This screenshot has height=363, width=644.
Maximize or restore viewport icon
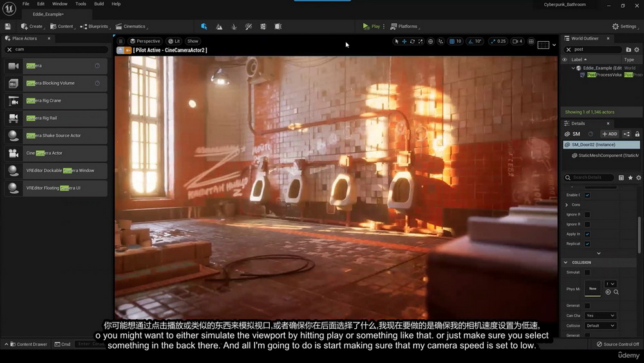531,41
